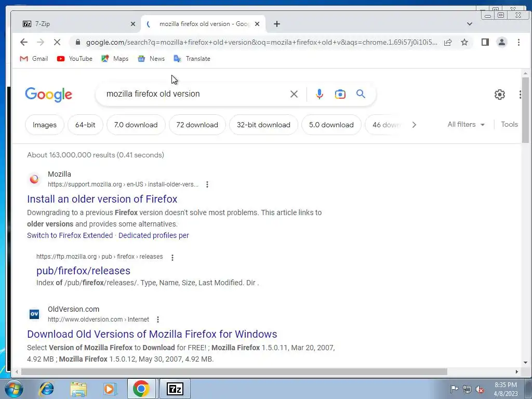Open Switch to Firefox Extended link
Viewport: 532px width, 399px height.
(70, 235)
